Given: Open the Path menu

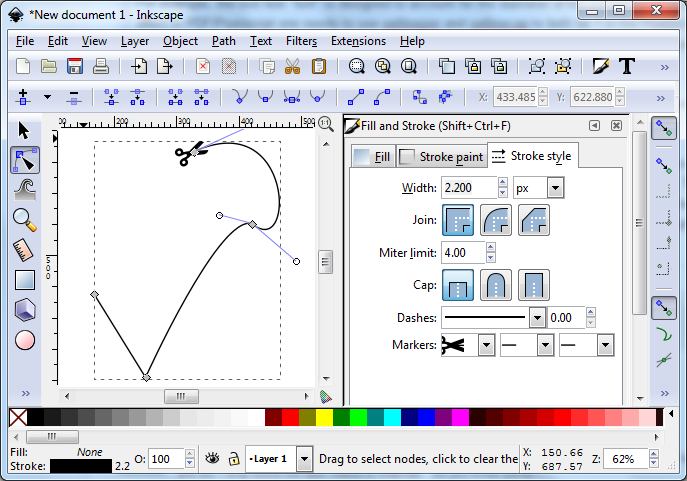Looking at the screenshot, I should [x=224, y=41].
